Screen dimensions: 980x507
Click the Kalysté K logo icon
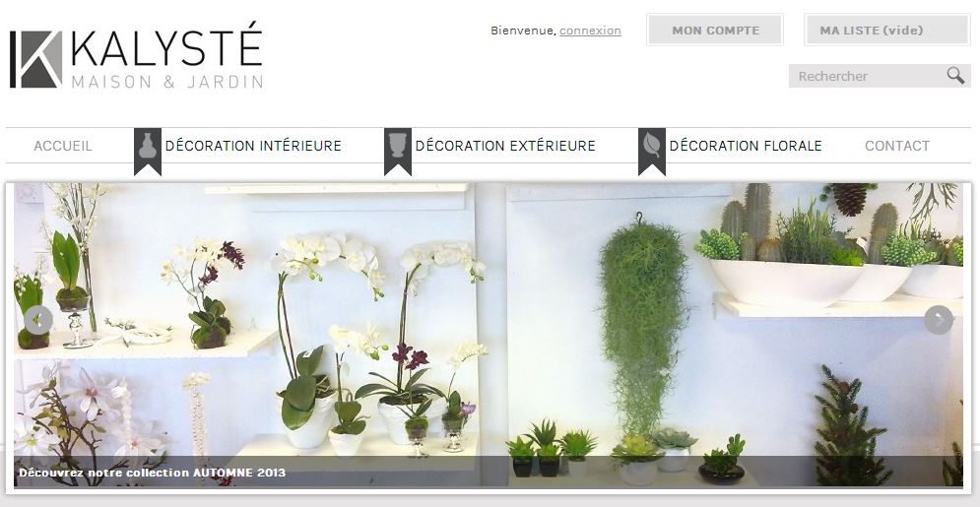(x=35, y=59)
